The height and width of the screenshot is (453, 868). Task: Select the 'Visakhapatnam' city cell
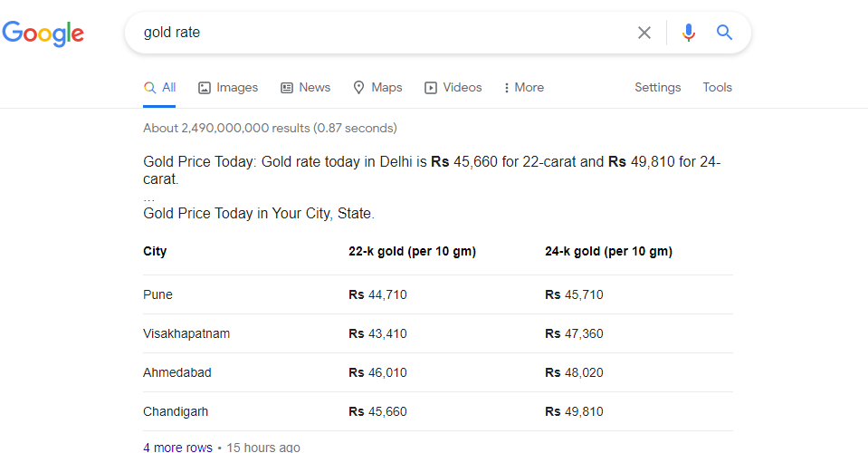(186, 334)
